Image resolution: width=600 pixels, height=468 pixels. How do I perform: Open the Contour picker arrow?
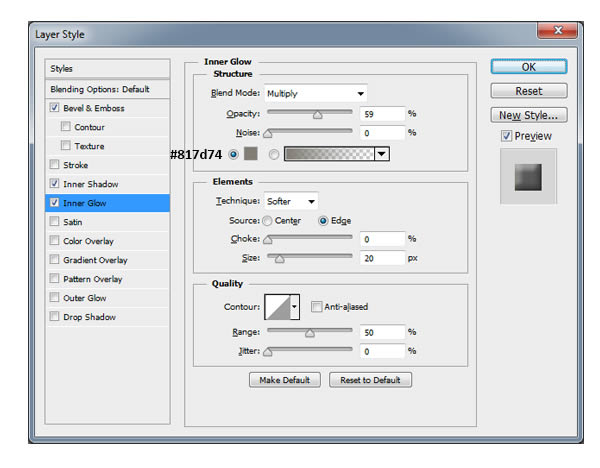[294, 307]
